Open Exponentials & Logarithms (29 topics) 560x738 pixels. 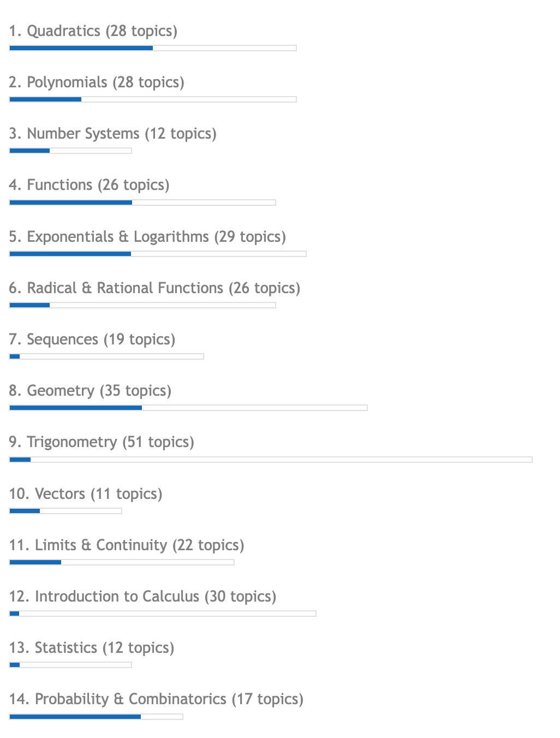coord(147,237)
